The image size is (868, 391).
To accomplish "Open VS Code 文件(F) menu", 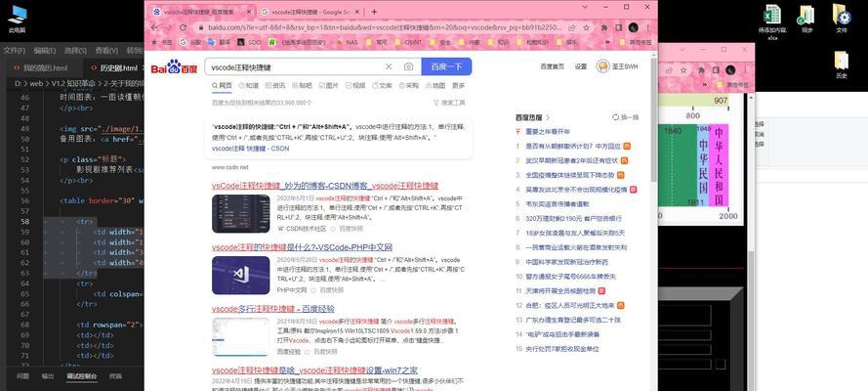I will [x=14, y=51].
